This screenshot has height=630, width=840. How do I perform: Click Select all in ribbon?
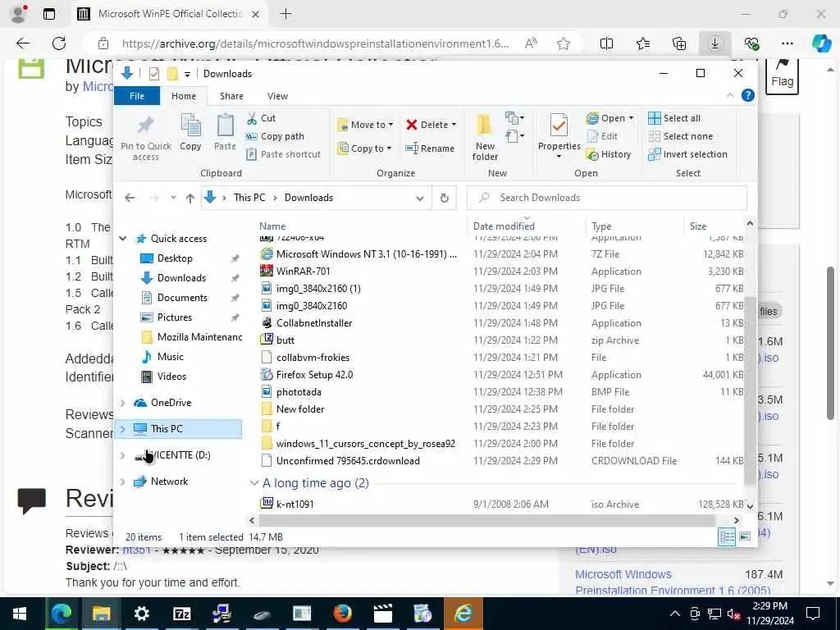coord(674,118)
